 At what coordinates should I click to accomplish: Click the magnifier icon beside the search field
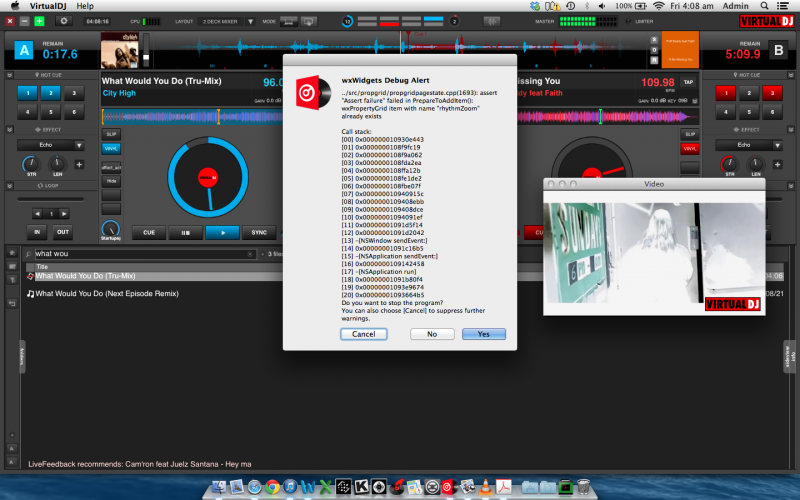coord(29,254)
